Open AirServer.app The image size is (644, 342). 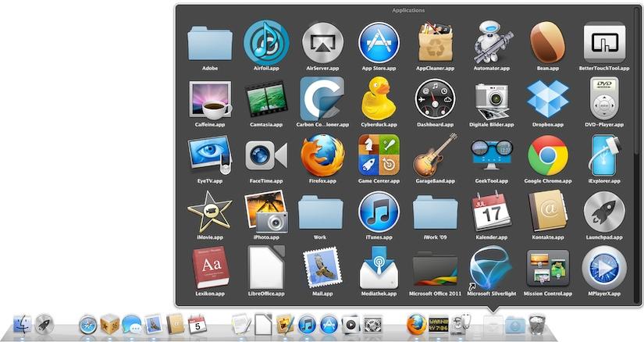(x=322, y=43)
